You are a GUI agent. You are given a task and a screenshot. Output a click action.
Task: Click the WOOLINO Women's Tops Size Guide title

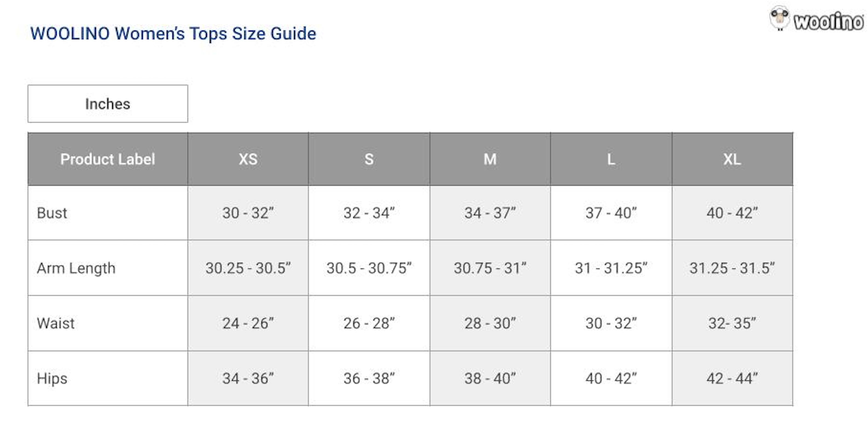[x=173, y=34]
